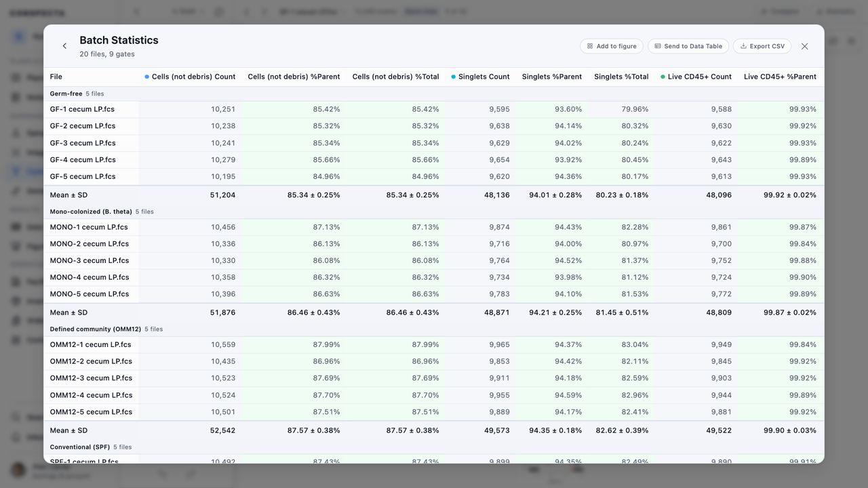Screen dimensions: 868x488
Task: Select the MONO-2 cecum LP.fcs row
Action: (x=434, y=244)
